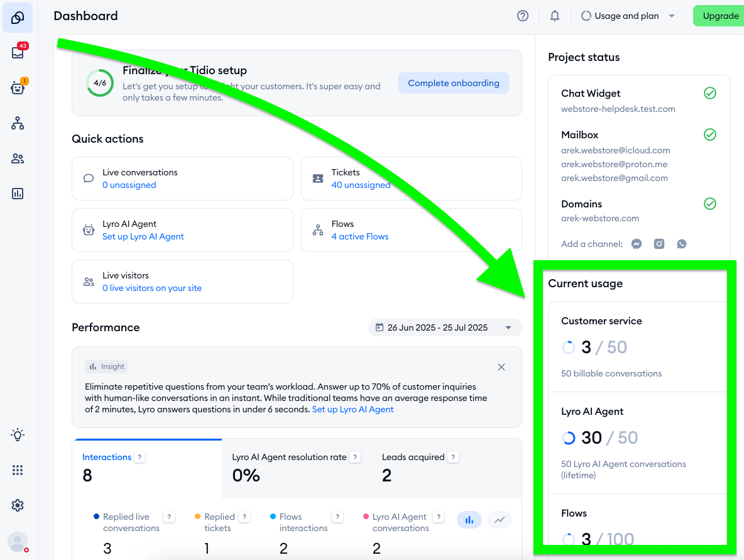Open the Settings gear icon
744x560 pixels.
18,505
